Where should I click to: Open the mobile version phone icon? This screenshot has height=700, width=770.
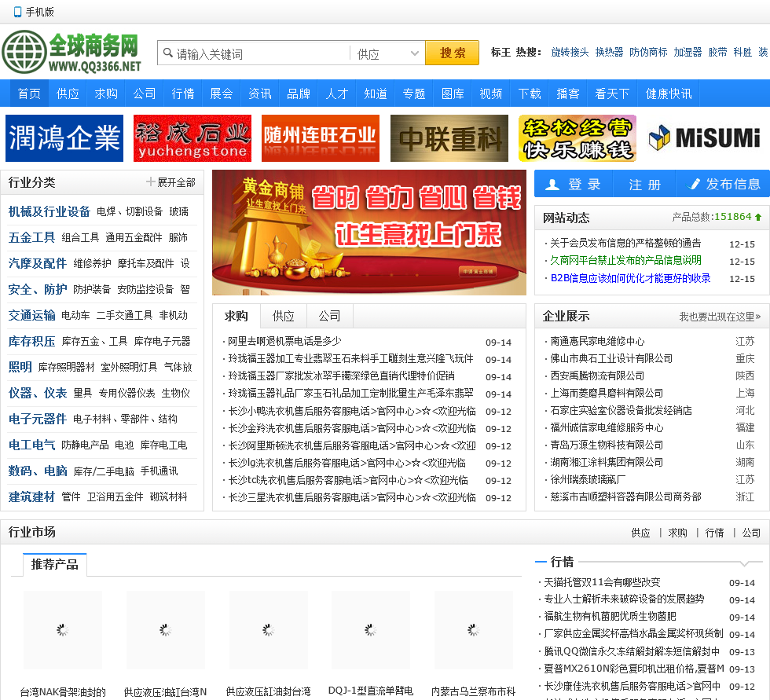tap(17, 12)
